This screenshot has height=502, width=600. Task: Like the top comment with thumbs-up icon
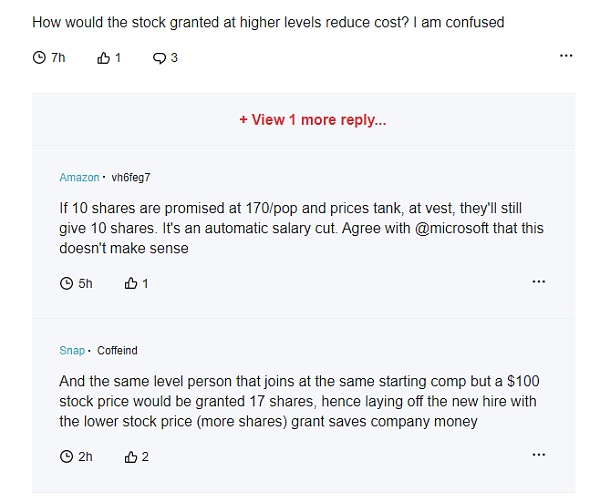(x=103, y=58)
